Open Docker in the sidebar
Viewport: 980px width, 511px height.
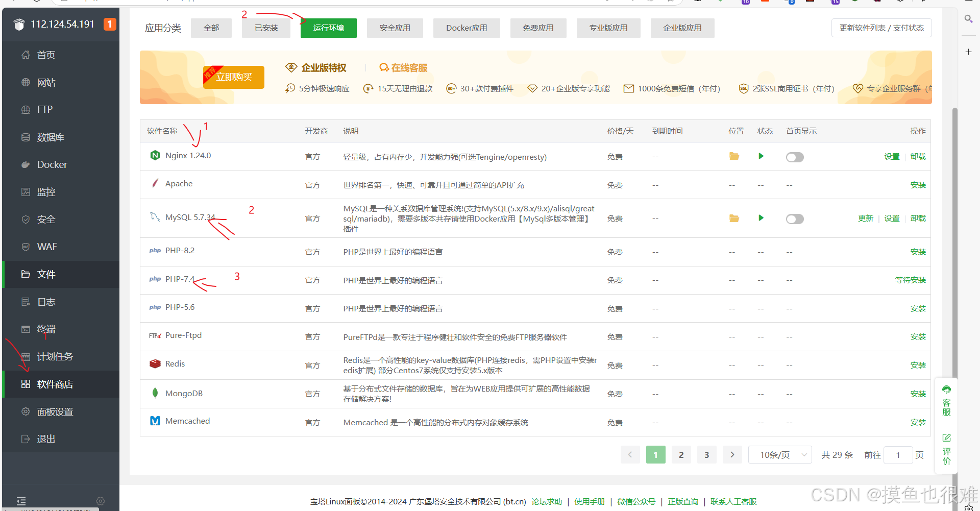coord(61,164)
